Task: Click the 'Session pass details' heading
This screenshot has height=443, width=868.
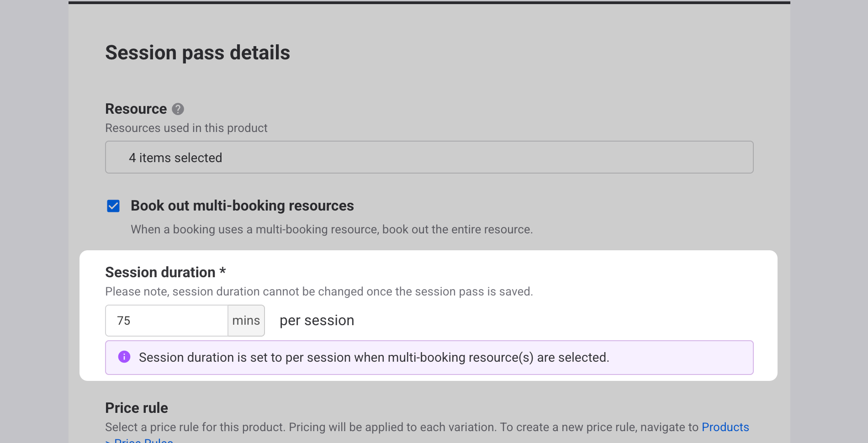Action: 197,53
